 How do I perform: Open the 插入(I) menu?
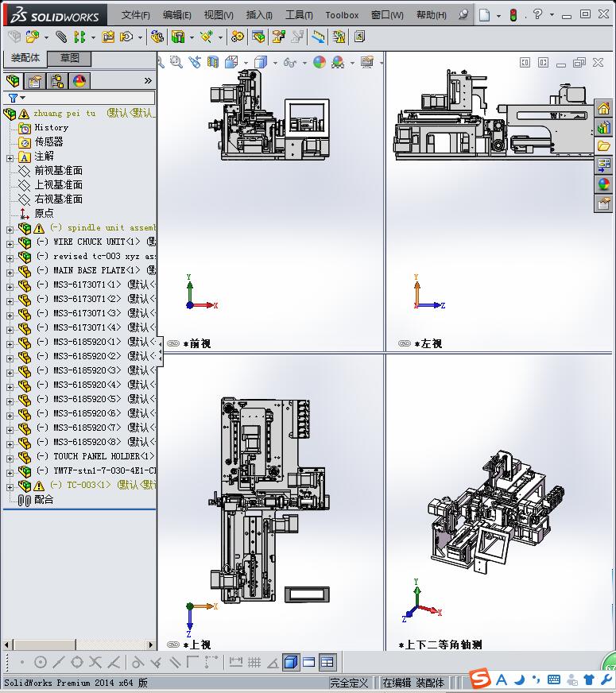point(259,15)
